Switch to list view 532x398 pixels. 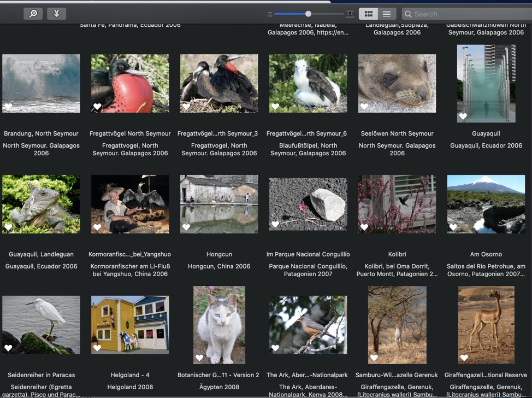pos(387,14)
